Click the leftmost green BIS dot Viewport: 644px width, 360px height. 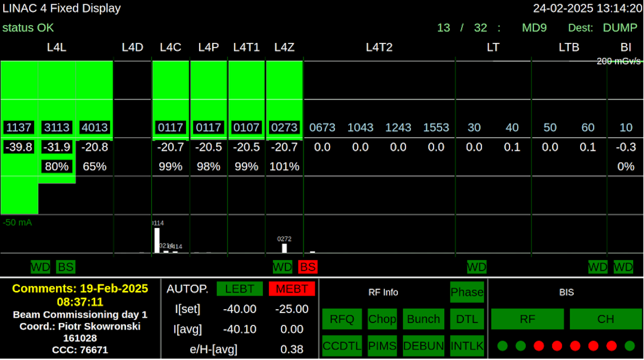coord(503,345)
